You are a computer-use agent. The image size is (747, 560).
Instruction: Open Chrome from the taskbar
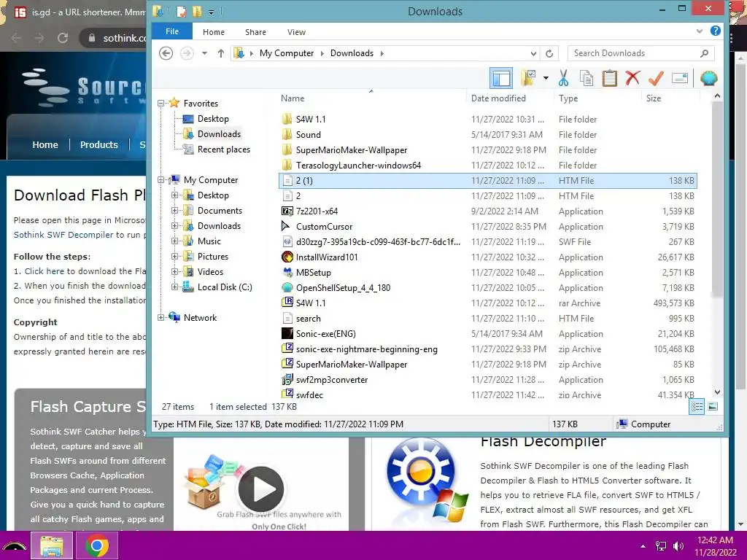click(x=97, y=545)
